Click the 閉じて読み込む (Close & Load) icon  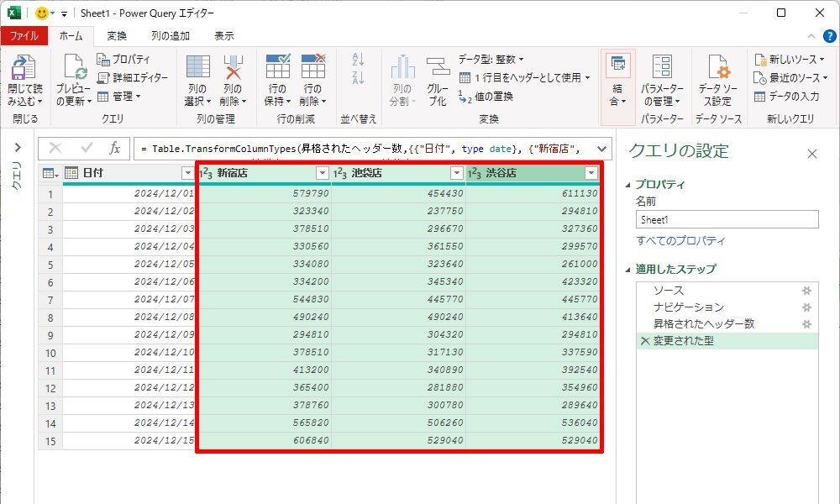click(24, 69)
